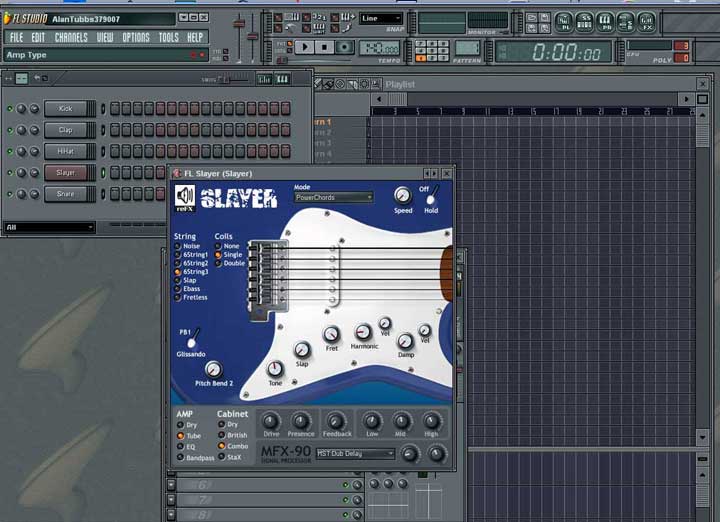This screenshot has height=522, width=720.
Task: Open the Line snap dropdown
Action: point(381,18)
